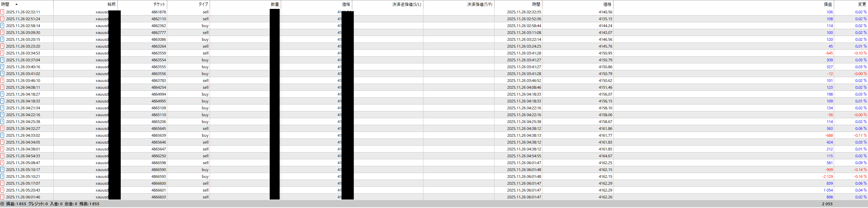The image size is (868, 208).
Task: Click the order icon for 2025.11.26 03:20:15 row
Action: coord(2,39)
